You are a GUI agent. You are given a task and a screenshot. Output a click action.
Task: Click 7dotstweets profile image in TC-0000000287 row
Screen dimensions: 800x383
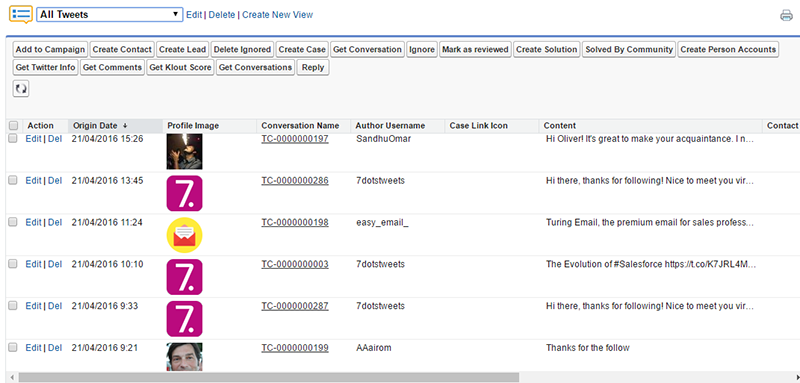[x=184, y=319]
